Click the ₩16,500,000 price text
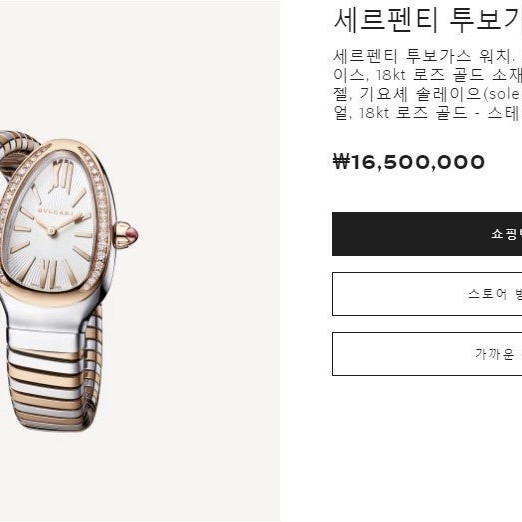The width and height of the screenshot is (522, 522). (x=409, y=162)
